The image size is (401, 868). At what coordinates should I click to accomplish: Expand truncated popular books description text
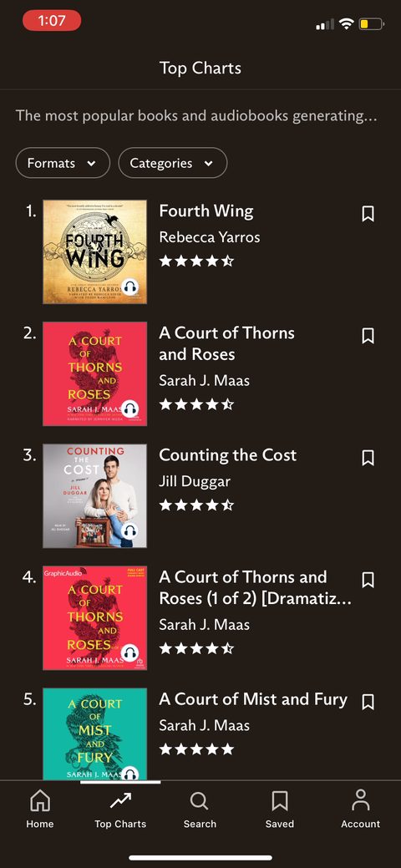[x=196, y=116]
